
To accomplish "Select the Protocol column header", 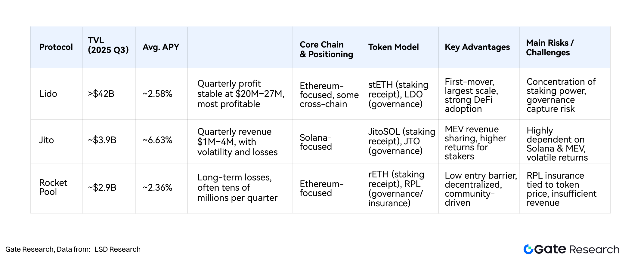I will 56,47.
